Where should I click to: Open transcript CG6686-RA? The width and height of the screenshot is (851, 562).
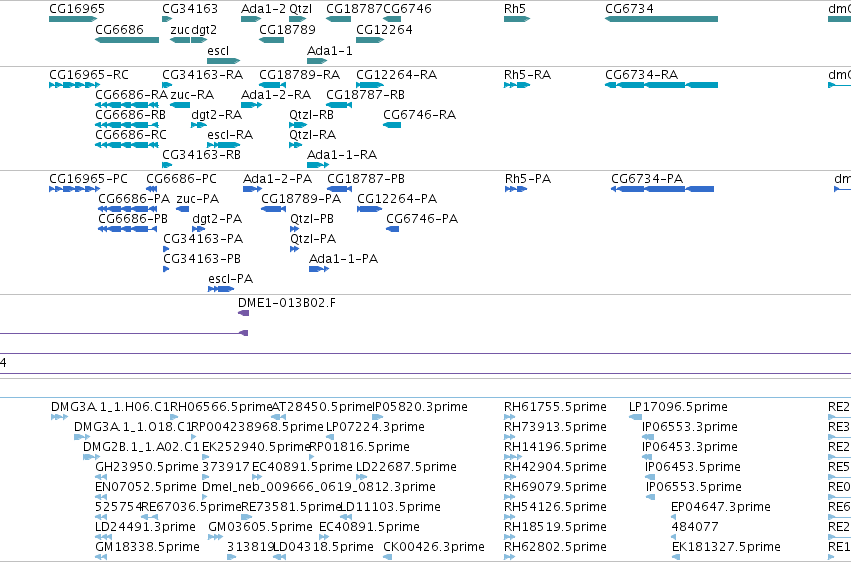[x=131, y=94]
